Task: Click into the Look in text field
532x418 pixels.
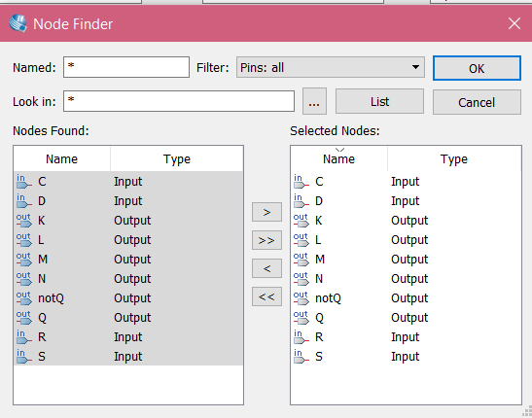Action: tap(179, 101)
